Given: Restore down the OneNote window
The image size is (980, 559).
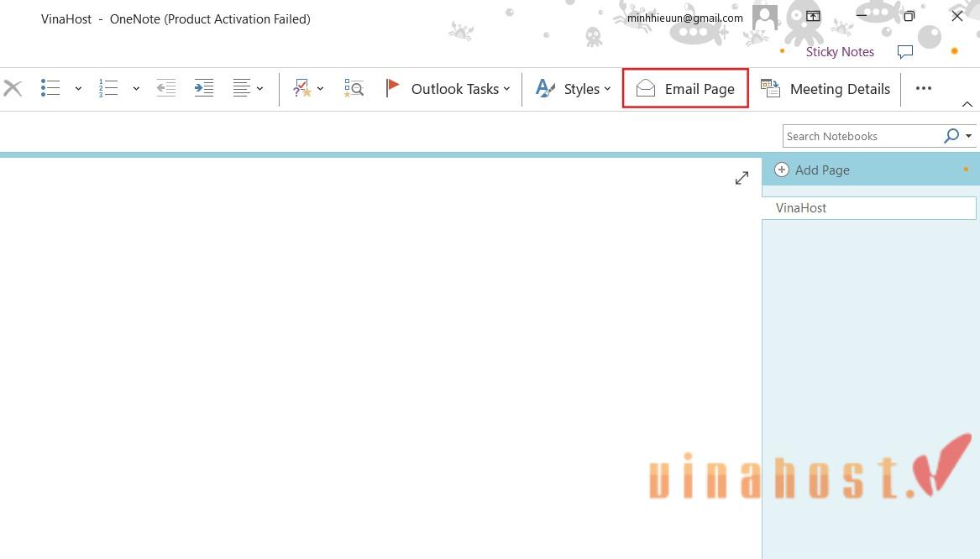Looking at the screenshot, I should coord(909,16).
